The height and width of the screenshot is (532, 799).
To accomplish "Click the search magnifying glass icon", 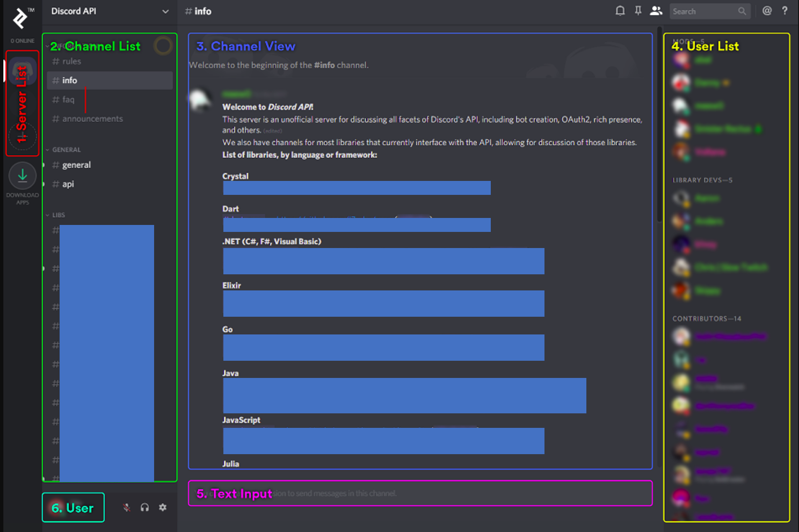I will pos(743,11).
